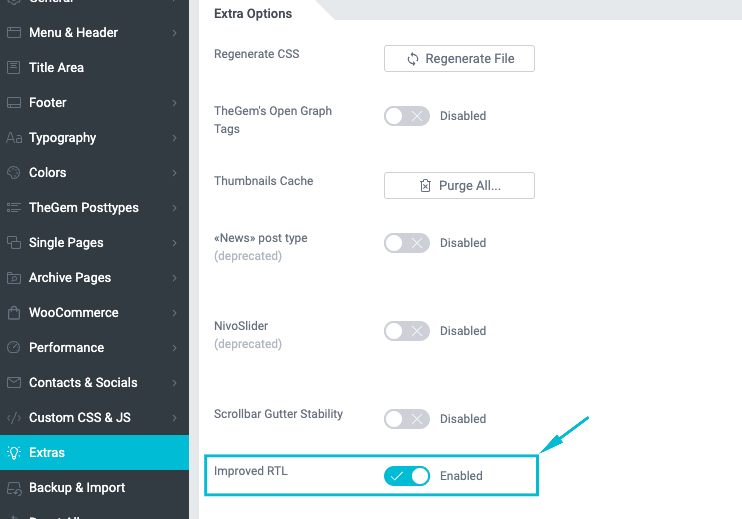Click the Colors palette icon

pyautogui.click(x=14, y=173)
